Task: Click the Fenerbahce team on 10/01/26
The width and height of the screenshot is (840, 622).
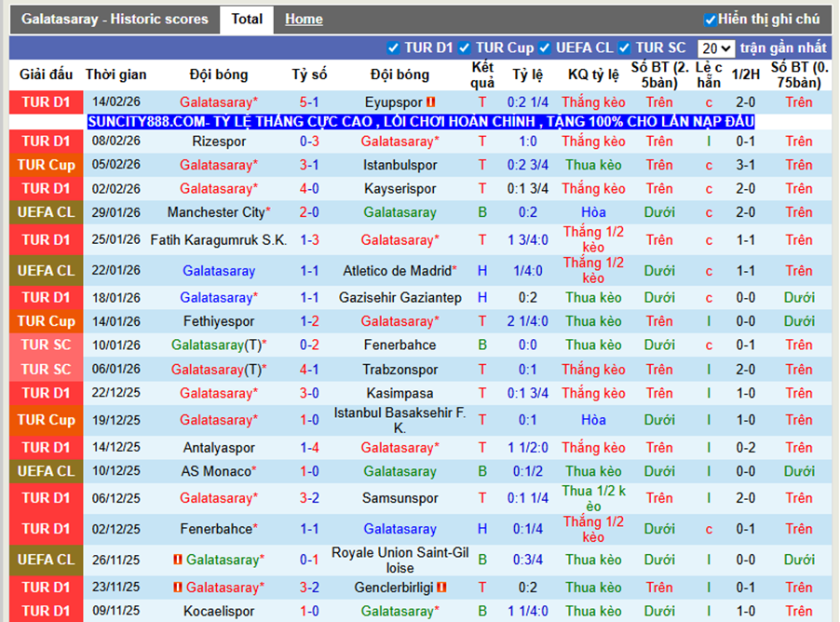Action: pos(400,345)
